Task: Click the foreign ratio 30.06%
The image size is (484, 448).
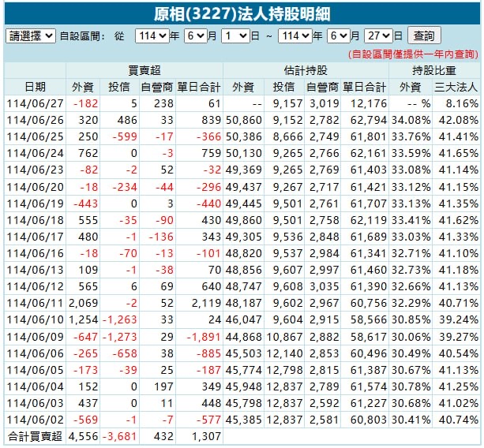Action: click(x=411, y=337)
